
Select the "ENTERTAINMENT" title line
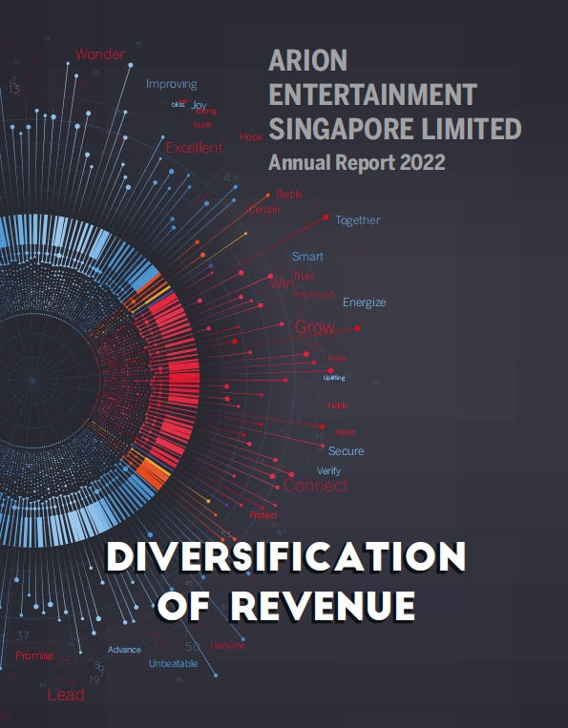[x=373, y=94]
